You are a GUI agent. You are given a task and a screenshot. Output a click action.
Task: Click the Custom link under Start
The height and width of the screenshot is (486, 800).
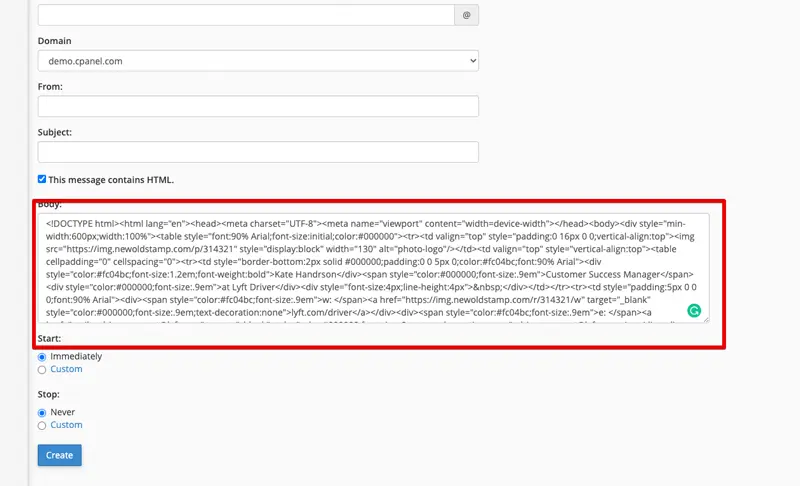[x=66, y=369]
